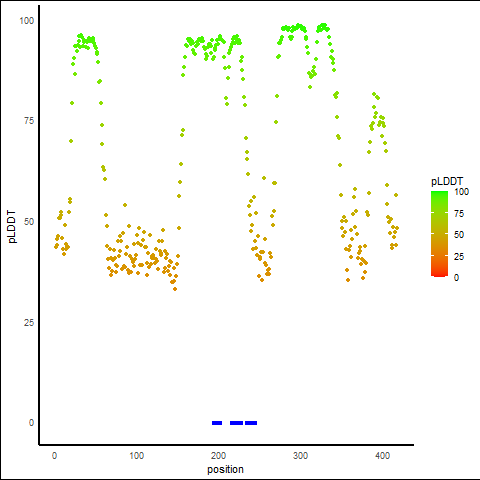
Task: Click the green top of the color bar
Action: point(439,194)
